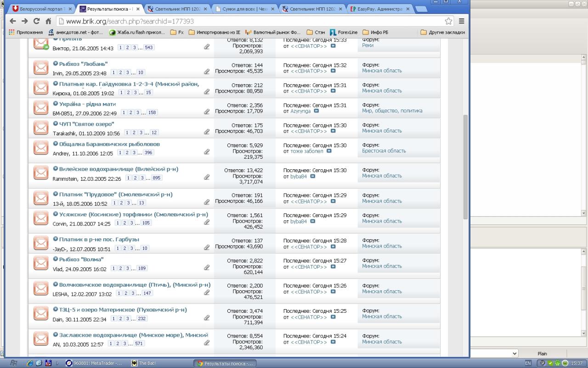Jump to last post in Рыбхоз "Волма" row
Viewport: 588px width, 368px height.
tap(333, 267)
